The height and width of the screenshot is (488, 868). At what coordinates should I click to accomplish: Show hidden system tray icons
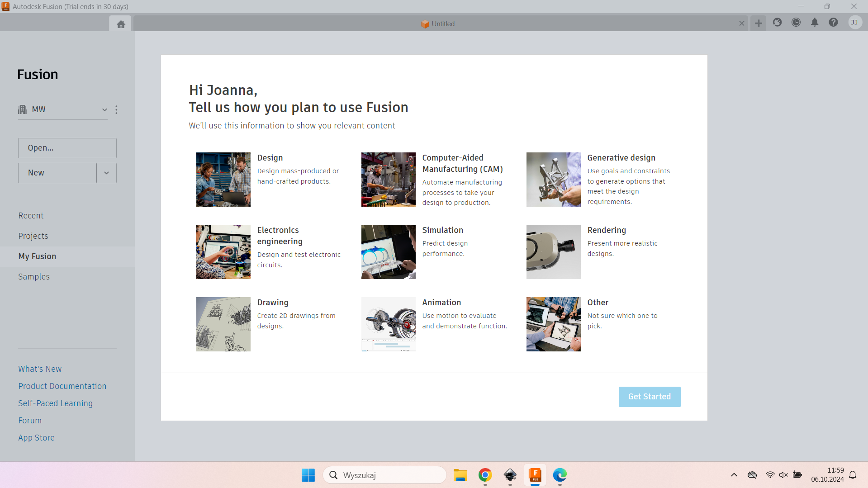point(734,475)
